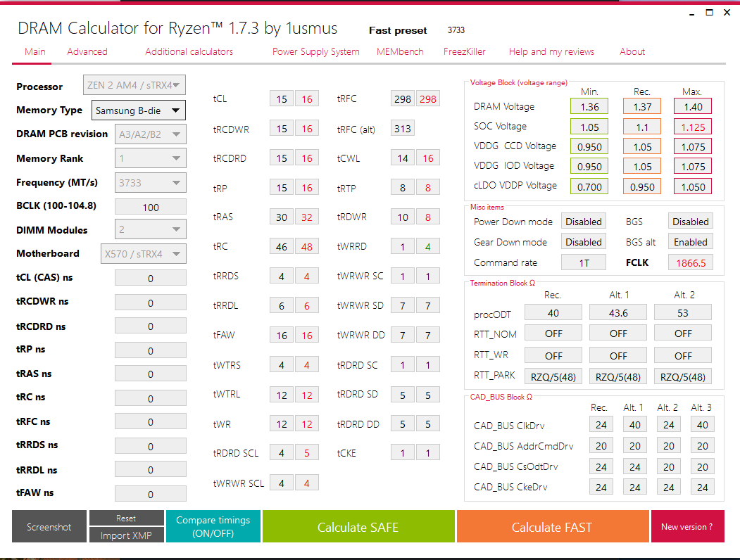740x560 pixels.
Task: Click the BGS alt Enabled value
Action: coord(691,242)
